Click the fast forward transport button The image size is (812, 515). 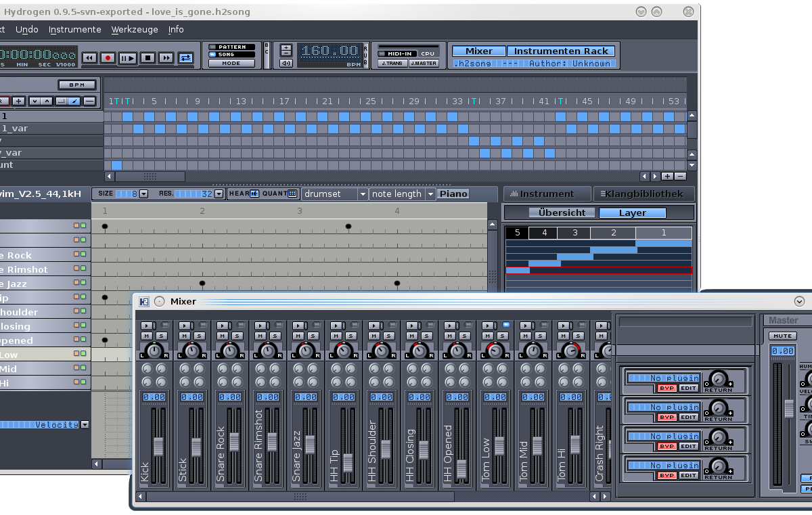(x=166, y=58)
